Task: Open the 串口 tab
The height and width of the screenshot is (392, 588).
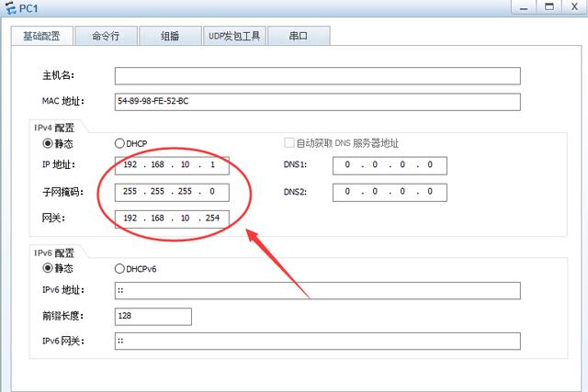Action: [x=299, y=36]
